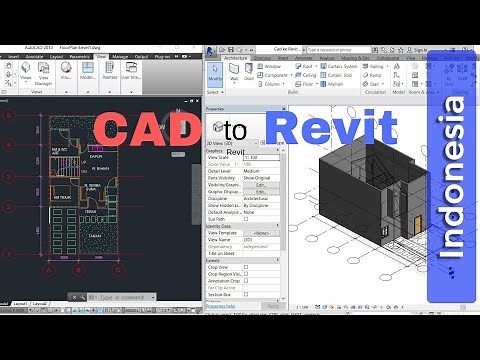
Task: Click the Save icon in Revit quick access toolbar
Action: coord(230,50)
